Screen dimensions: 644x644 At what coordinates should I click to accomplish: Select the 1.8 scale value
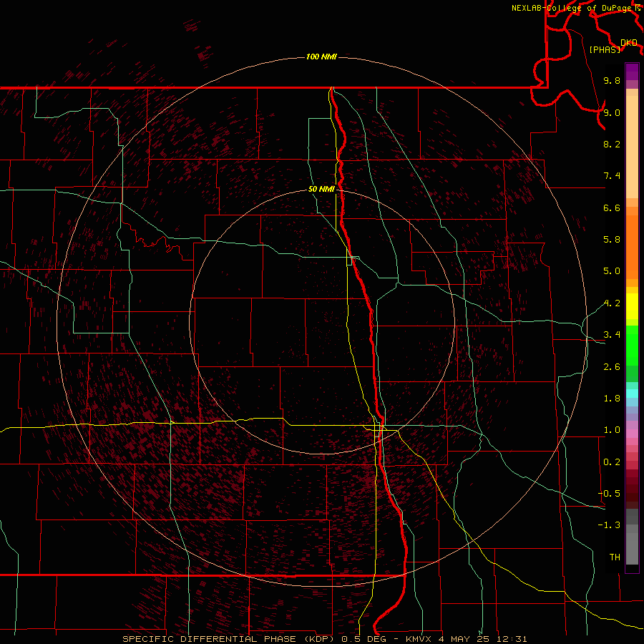point(612,399)
